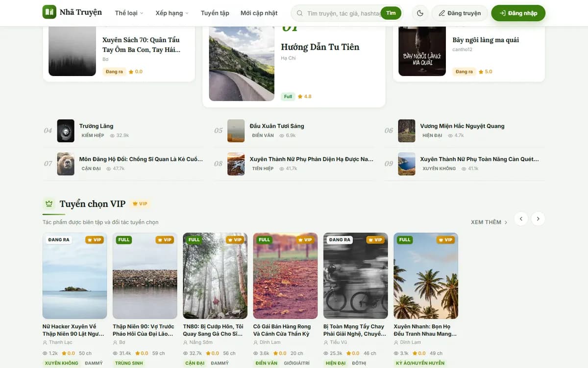Viewport: 588px width, 368px height.
Task: Open the cover icon of rank 09 story
Action: point(407,164)
